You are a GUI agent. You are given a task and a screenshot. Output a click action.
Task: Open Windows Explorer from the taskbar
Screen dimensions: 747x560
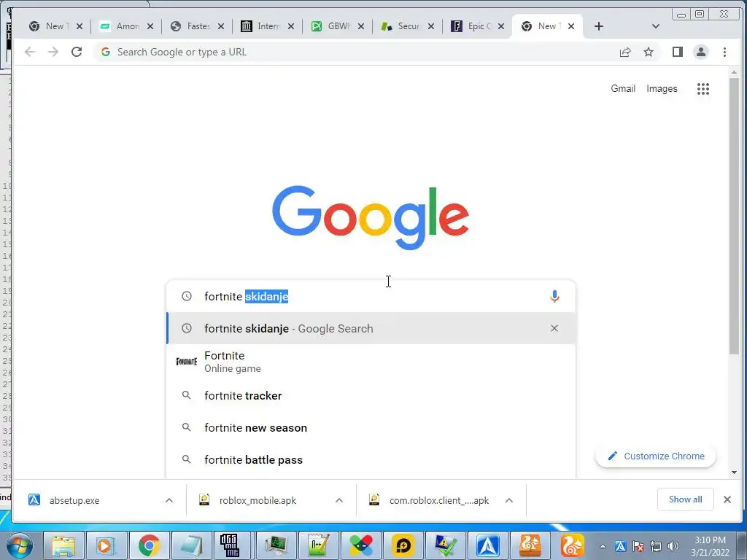point(63,545)
